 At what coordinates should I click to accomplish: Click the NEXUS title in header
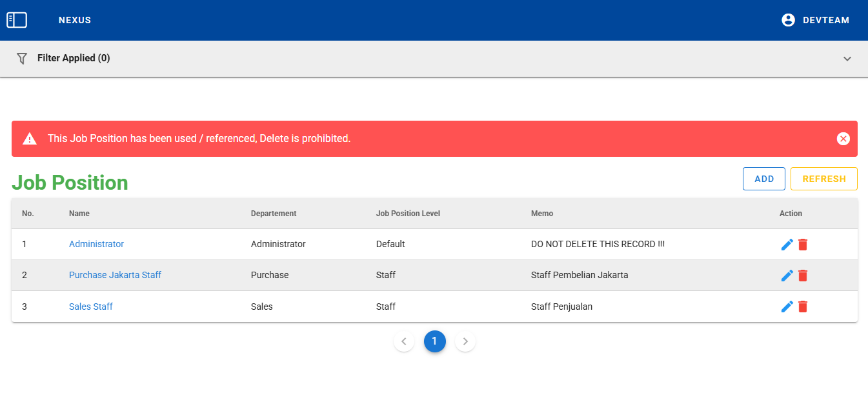point(75,20)
